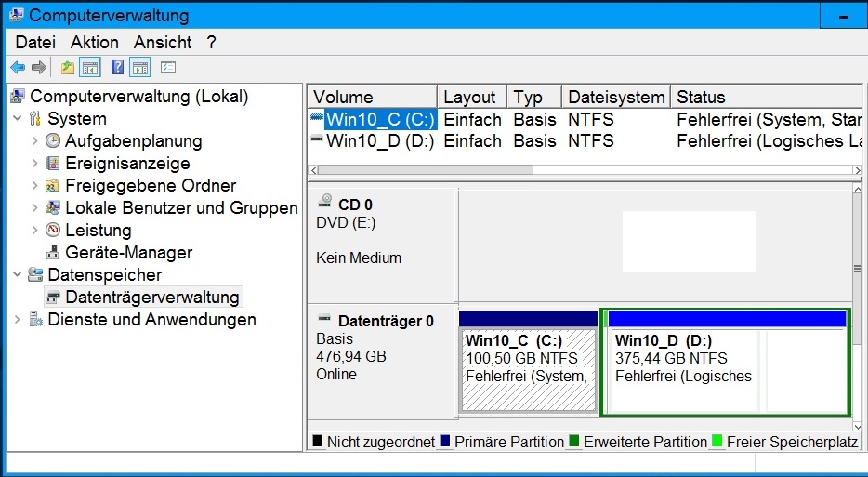Click the Aufgabenplanung clock icon
This screenshot has height=477, width=868.
click(x=53, y=140)
